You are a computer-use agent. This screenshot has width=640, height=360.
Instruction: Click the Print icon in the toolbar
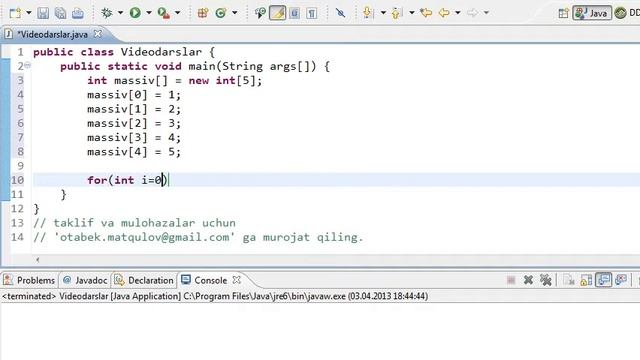pos(78,13)
